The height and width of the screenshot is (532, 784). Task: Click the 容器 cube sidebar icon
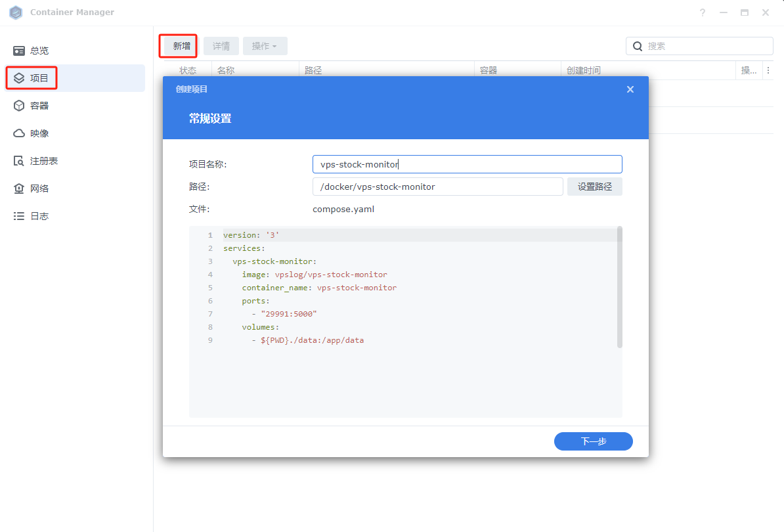coord(19,106)
